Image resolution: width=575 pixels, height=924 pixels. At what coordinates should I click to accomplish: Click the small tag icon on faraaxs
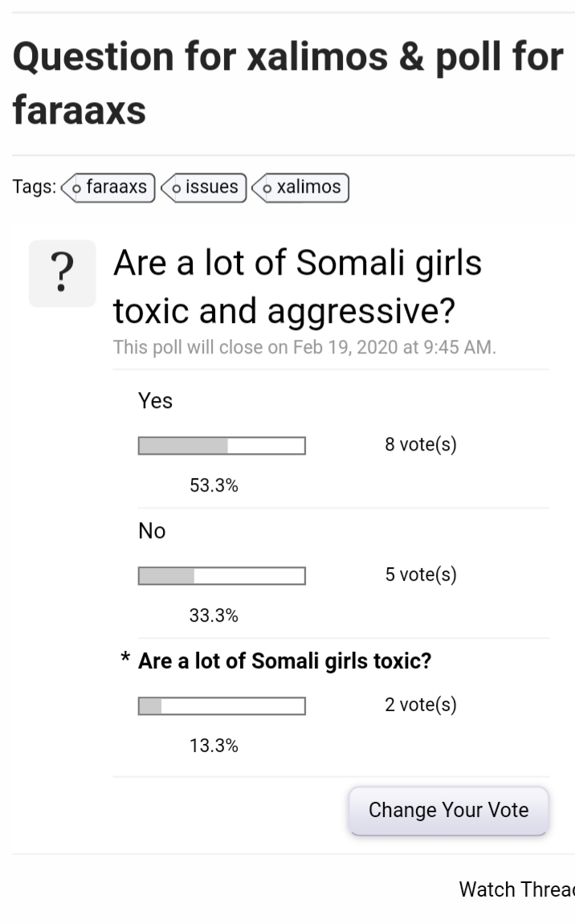point(76,189)
